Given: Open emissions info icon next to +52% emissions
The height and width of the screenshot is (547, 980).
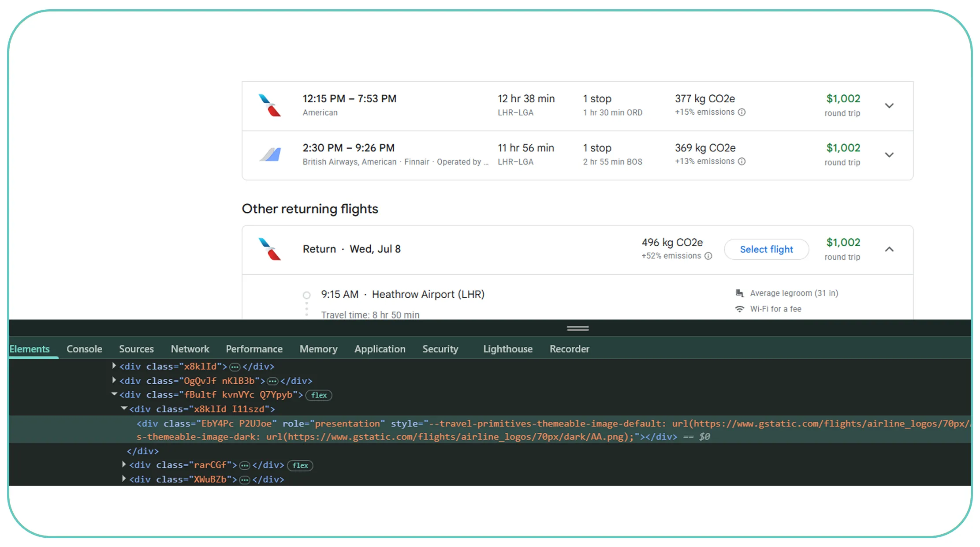Looking at the screenshot, I should (708, 256).
